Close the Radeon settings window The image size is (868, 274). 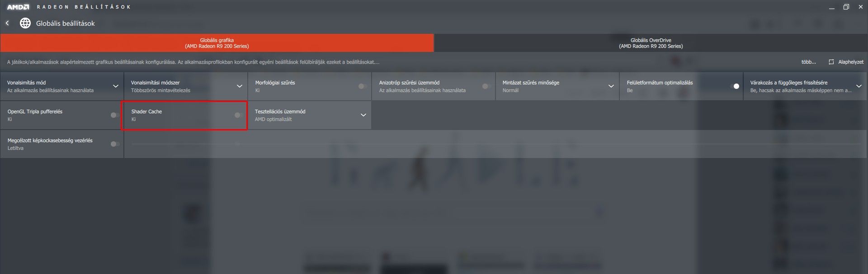tap(861, 7)
